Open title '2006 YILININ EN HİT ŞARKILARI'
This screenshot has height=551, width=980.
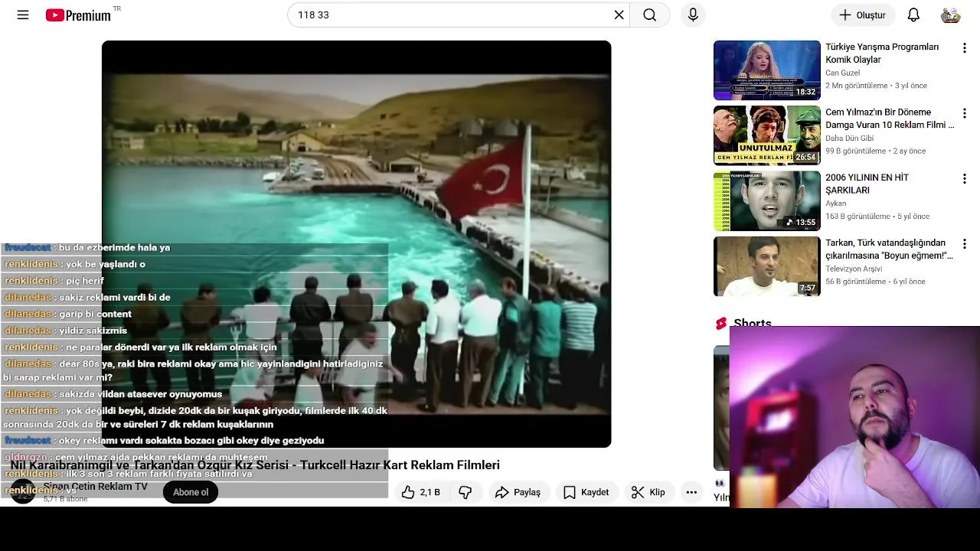coord(867,184)
